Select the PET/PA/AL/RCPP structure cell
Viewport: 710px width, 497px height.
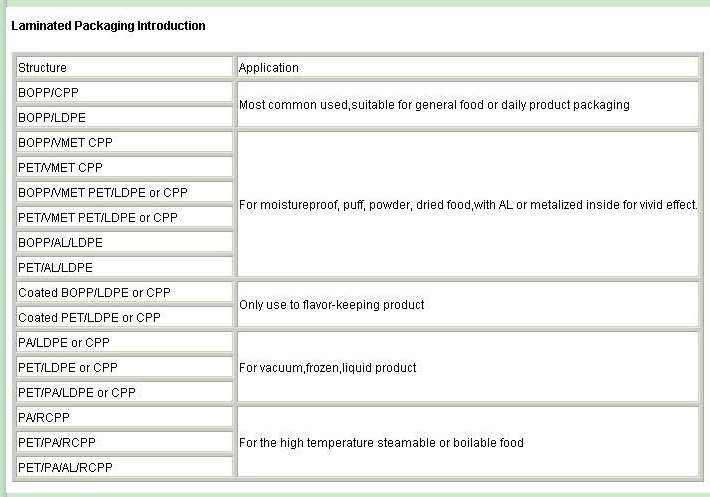(124, 468)
